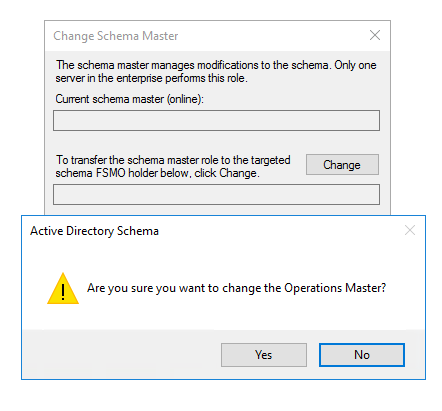Confirm the change by clicking Yes

click(x=264, y=355)
